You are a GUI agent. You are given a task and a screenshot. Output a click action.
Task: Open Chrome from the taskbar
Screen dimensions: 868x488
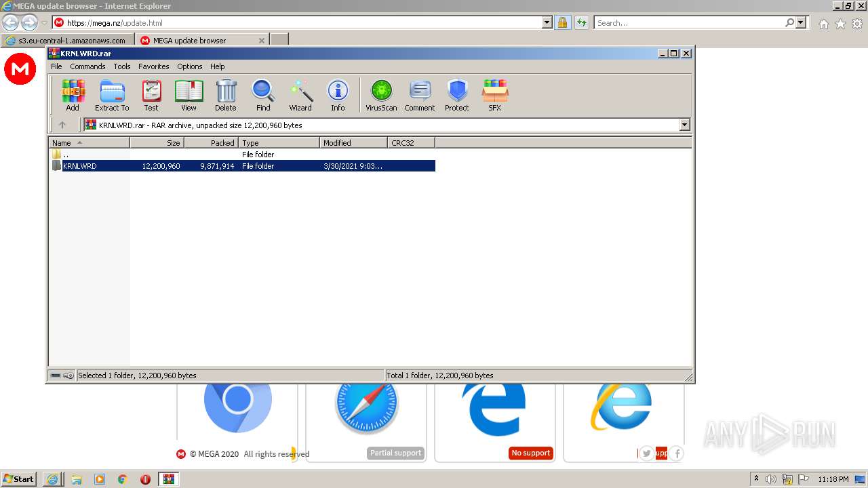[122, 479]
